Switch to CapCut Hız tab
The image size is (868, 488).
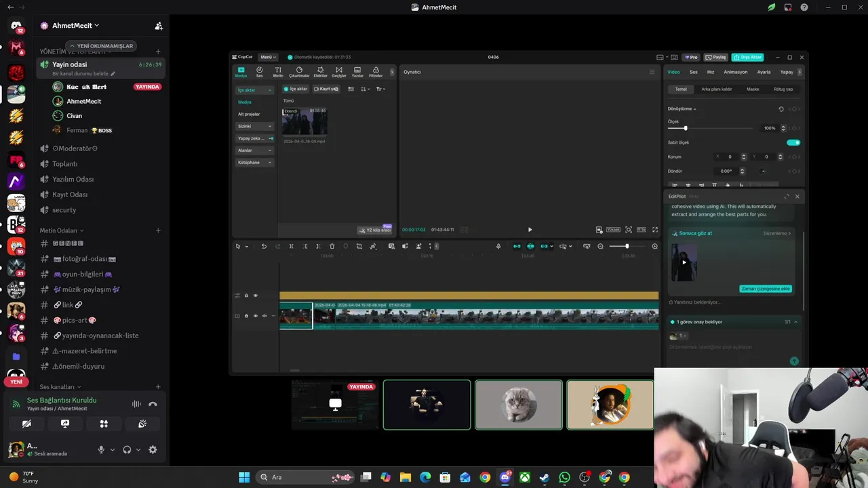coord(711,72)
